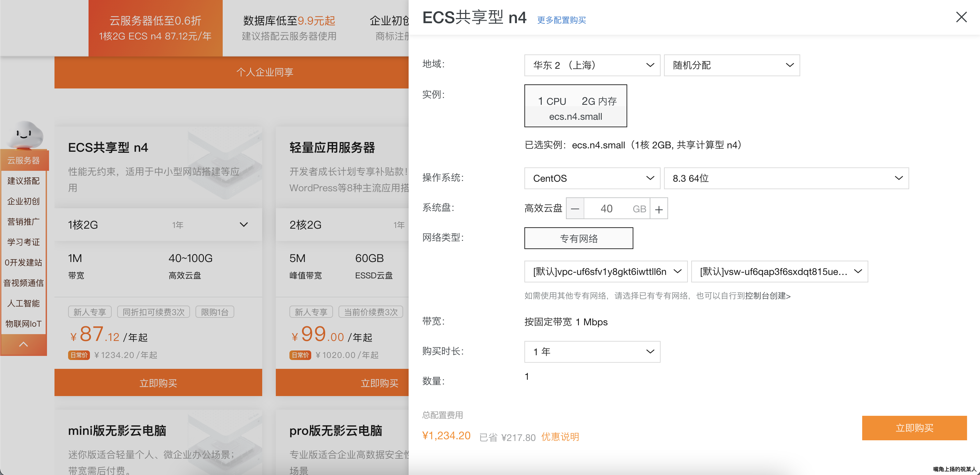980x475 pixels.
Task: Click the ¥99.00 /年起 price
Action: point(331,334)
